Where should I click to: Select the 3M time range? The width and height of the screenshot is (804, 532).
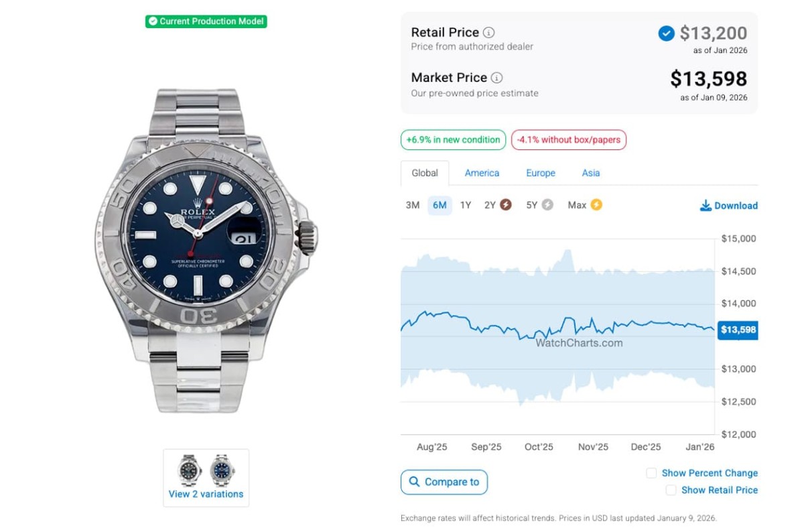[413, 205]
